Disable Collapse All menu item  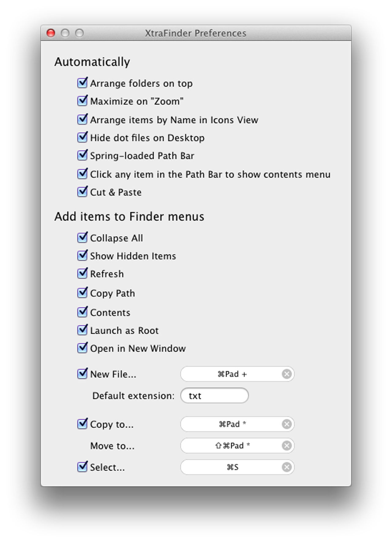[81, 237]
